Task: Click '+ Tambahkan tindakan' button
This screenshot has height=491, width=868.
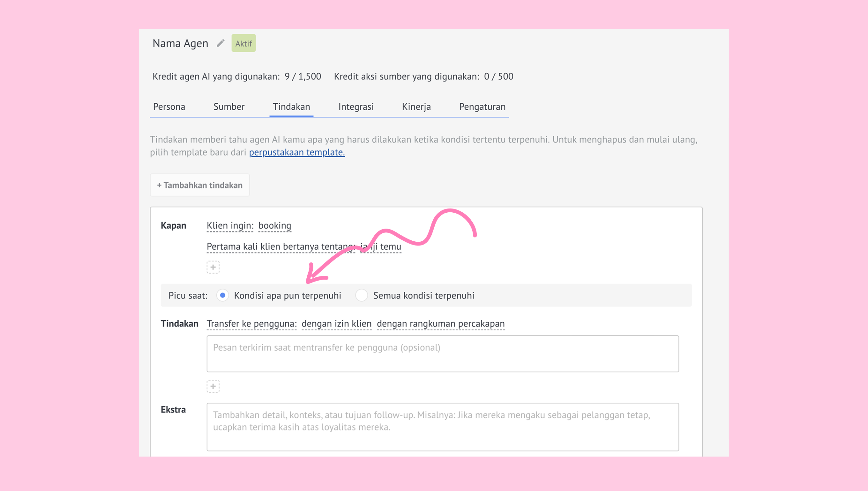Action: (x=200, y=185)
